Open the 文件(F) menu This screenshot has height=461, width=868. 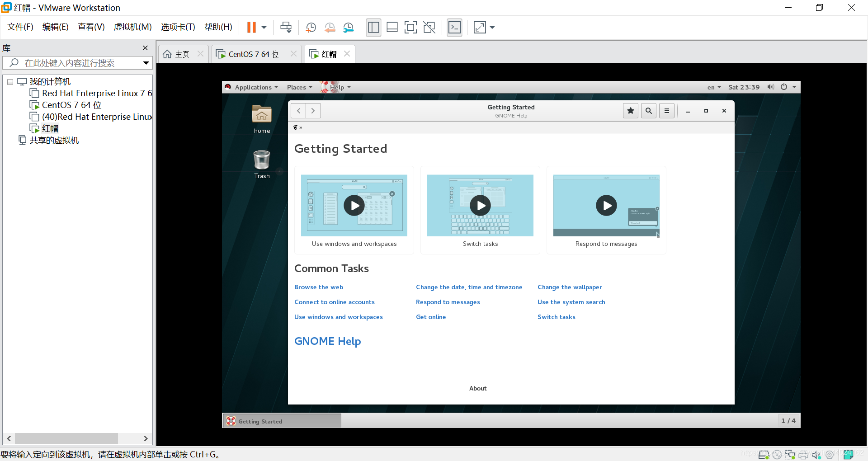(20, 27)
